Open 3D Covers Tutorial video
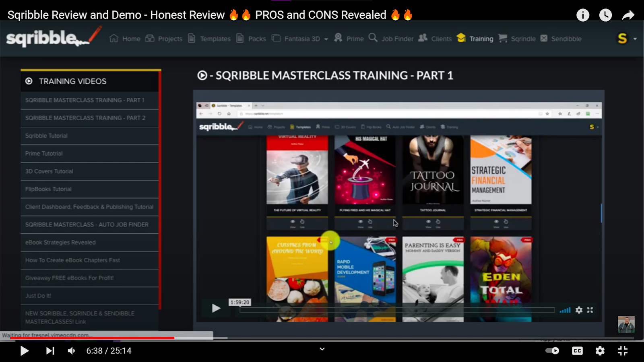This screenshot has width=644, height=362. [x=90, y=171]
